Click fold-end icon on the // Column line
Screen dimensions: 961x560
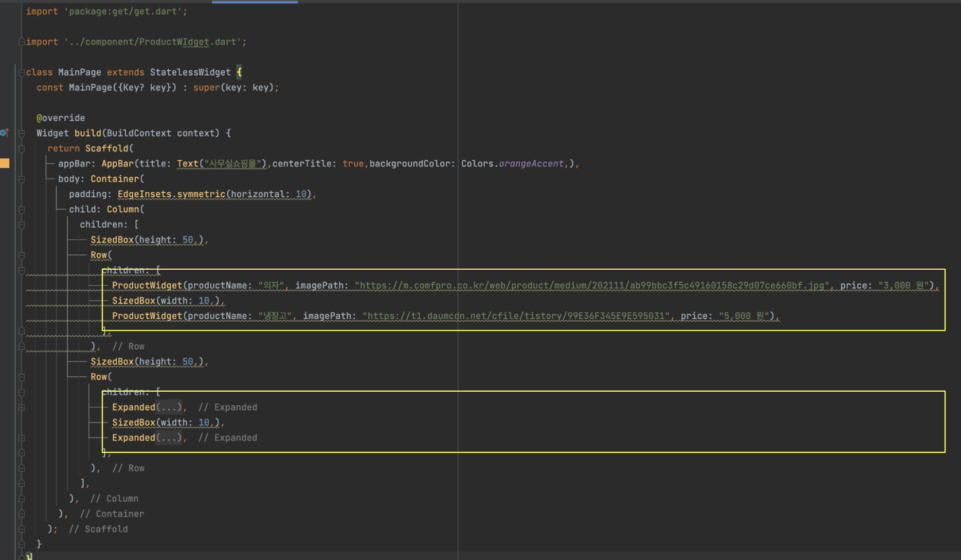pos(22,499)
